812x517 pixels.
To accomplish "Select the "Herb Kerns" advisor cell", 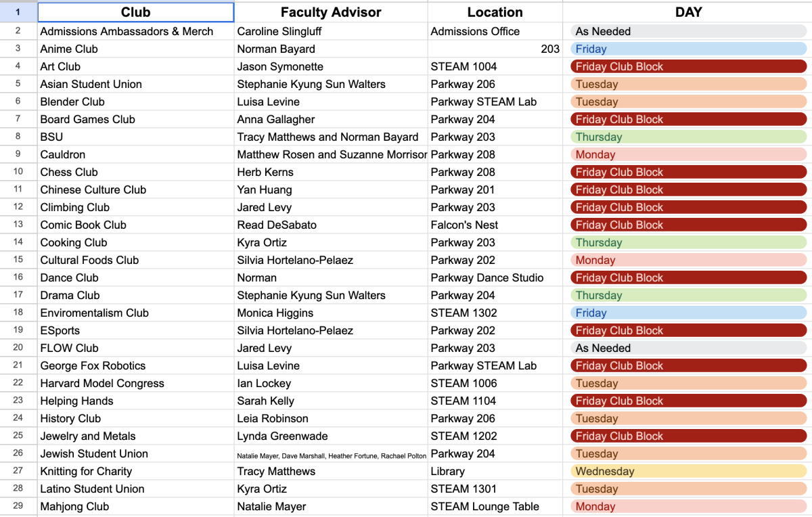I will 331,172.
